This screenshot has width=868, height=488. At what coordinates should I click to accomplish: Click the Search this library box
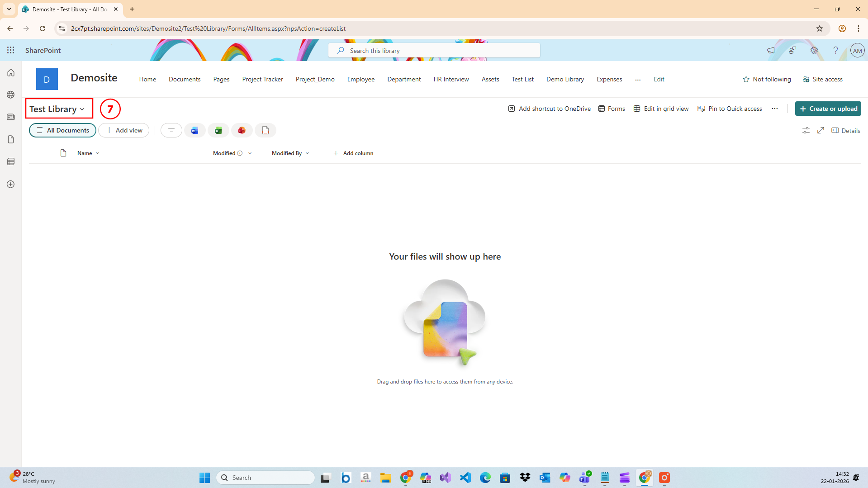(x=434, y=50)
